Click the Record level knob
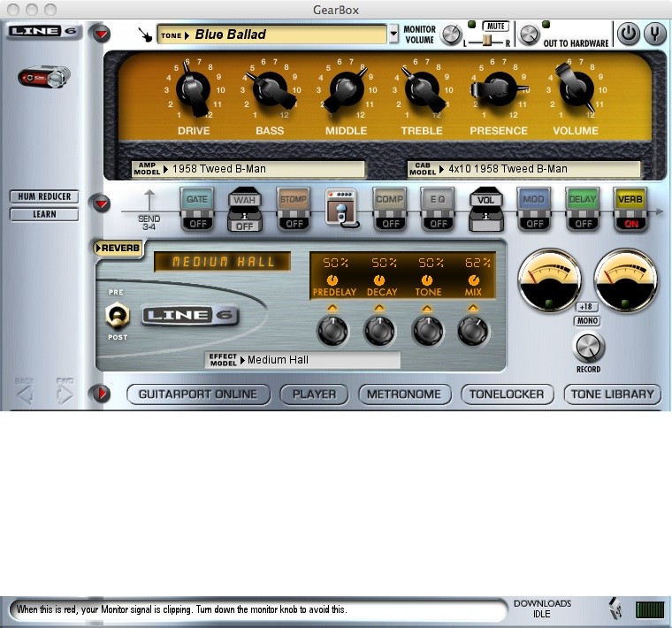 click(588, 347)
